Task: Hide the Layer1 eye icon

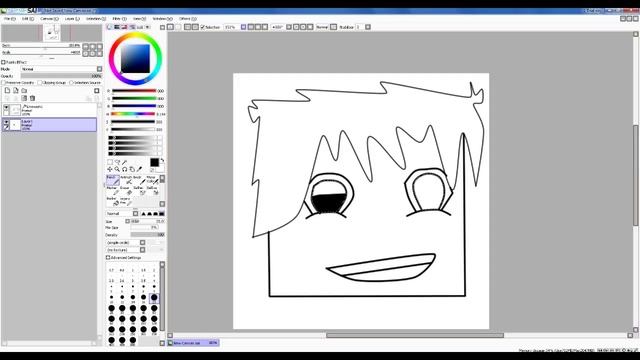Action: tap(6, 122)
